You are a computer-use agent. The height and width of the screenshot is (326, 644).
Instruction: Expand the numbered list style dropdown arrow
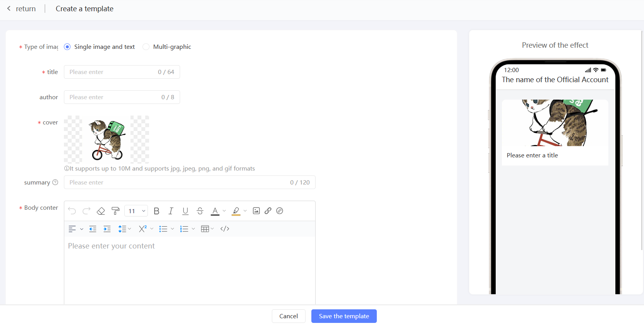(x=193, y=229)
